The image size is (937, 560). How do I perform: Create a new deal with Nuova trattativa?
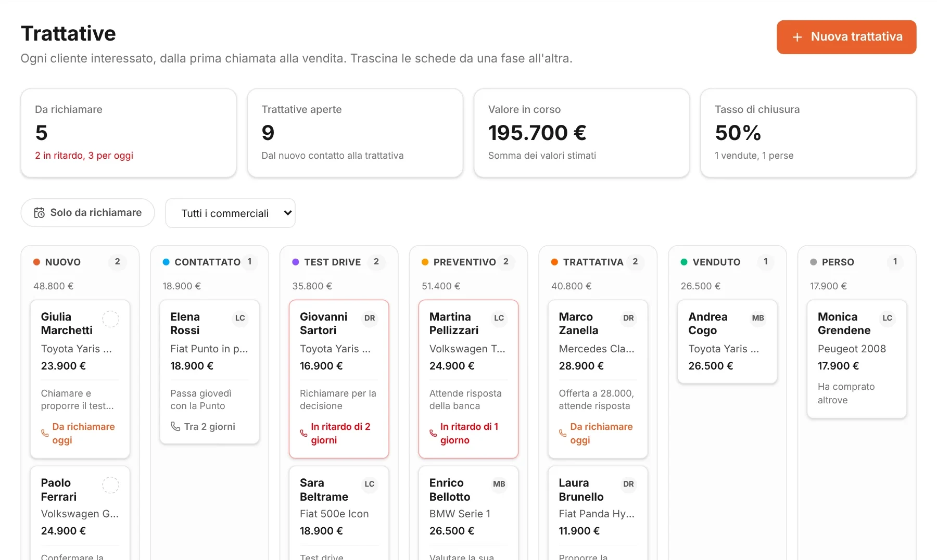(x=846, y=37)
